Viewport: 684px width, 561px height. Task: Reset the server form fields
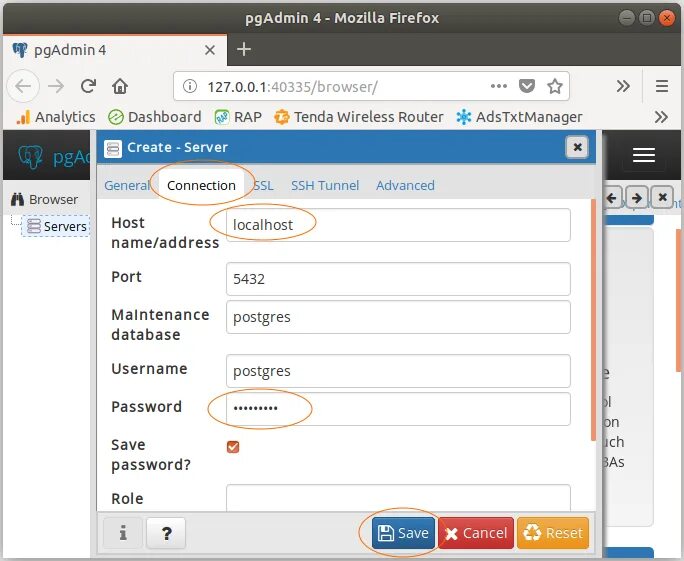[553, 533]
